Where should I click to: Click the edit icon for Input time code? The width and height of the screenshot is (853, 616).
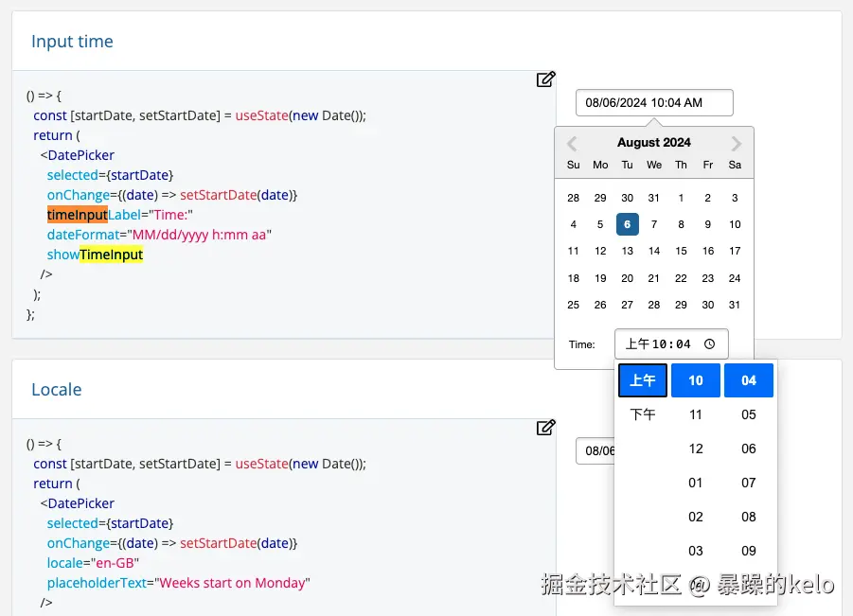[x=545, y=79]
